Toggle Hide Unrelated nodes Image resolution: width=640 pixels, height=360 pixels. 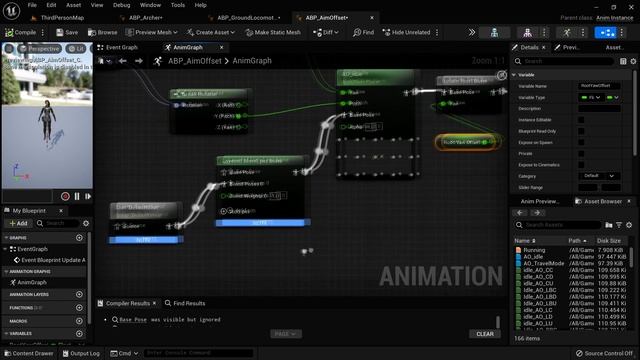(407, 32)
